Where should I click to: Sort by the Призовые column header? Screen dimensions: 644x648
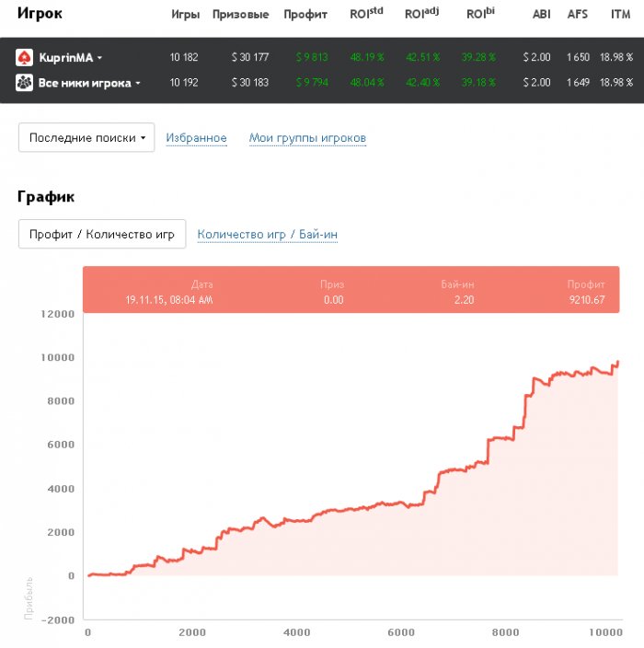coord(240,15)
